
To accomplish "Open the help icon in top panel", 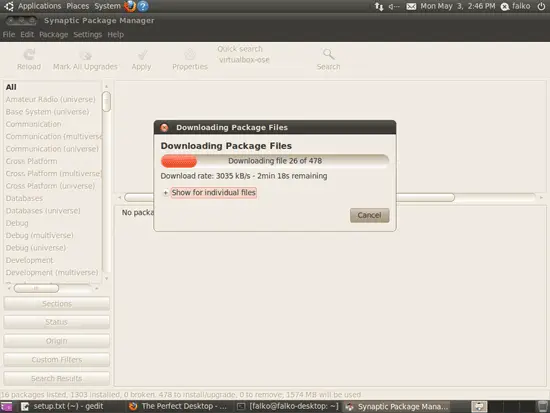I will tap(143, 6).
